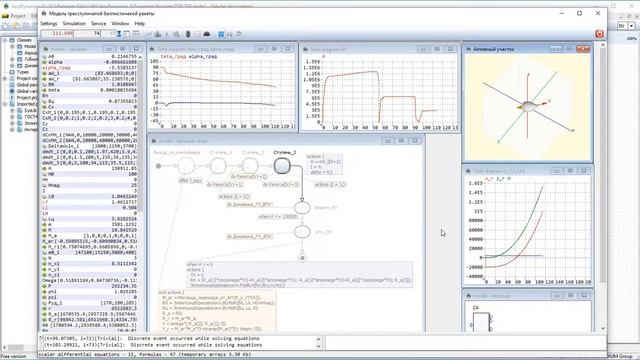Open the Settings menu
This screenshot has height=360, width=640.
tap(49, 24)
